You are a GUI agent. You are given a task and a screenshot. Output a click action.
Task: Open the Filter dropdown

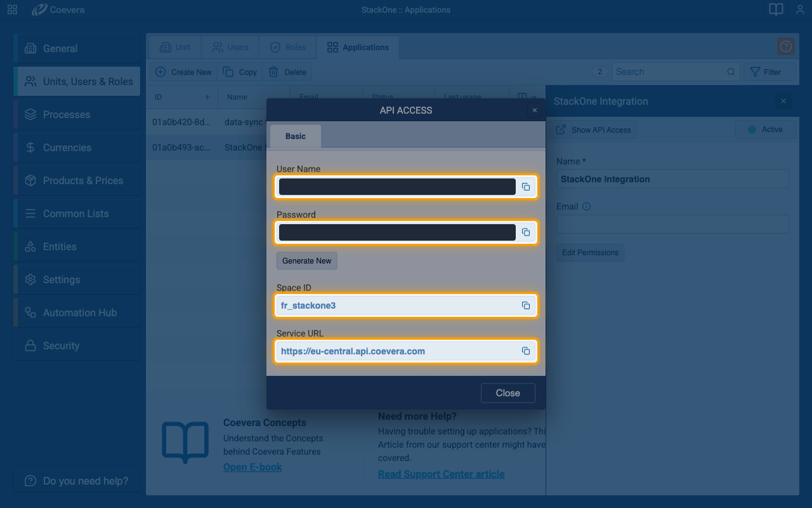[x=770, y=72]
